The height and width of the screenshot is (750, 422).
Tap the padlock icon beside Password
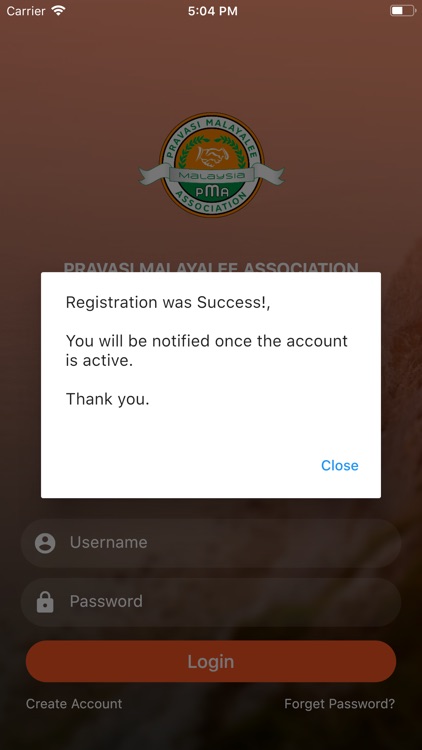coord(45,602)
